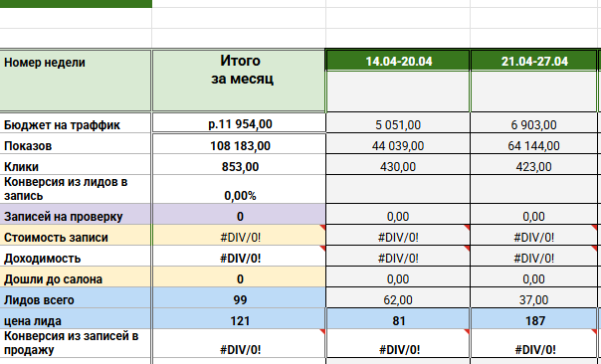Select budget value 5 051,00
The height and width of the screenshot is (364, 601).
pyautogui.click(x=398, y=124)
